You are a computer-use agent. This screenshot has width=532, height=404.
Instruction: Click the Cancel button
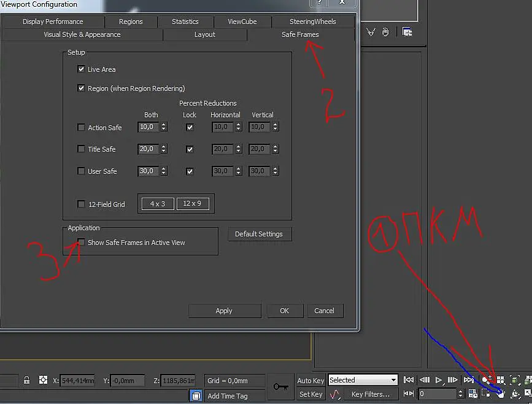tap(325, 311)
